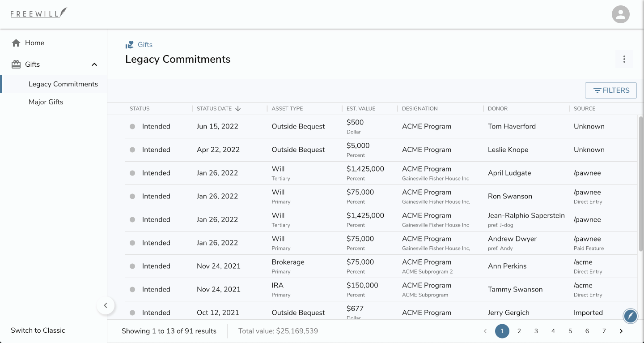Click the Home icon in sidebar
The image size is (644, 343).
tap(16, 43)
